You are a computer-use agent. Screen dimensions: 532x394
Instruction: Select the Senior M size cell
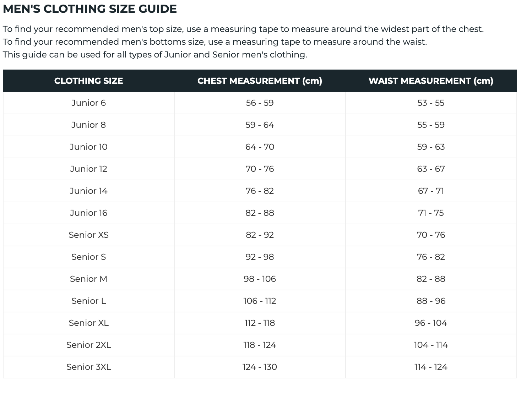click(x=88, y=279)
